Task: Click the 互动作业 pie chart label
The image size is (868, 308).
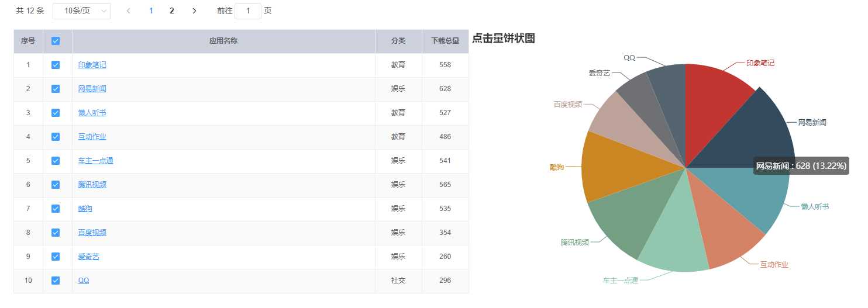Action: click(x=774, y=265)
